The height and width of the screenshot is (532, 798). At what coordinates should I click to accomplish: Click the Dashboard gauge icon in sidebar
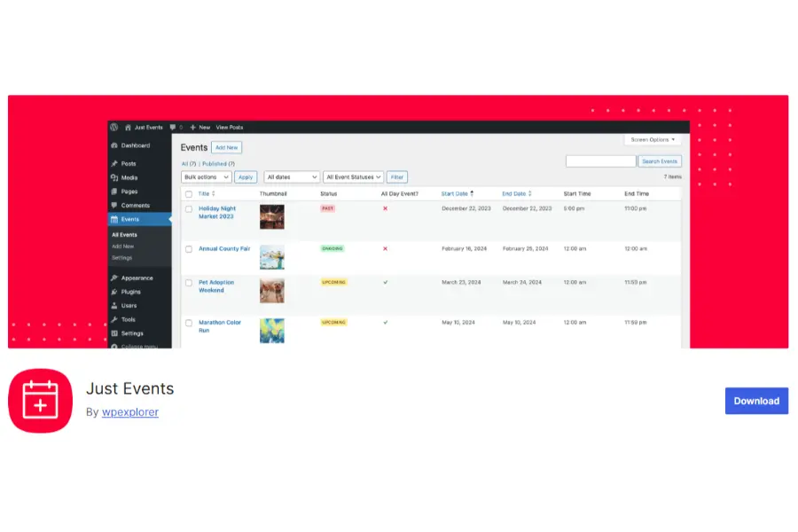pyautogui.click(x=114, y=145)
